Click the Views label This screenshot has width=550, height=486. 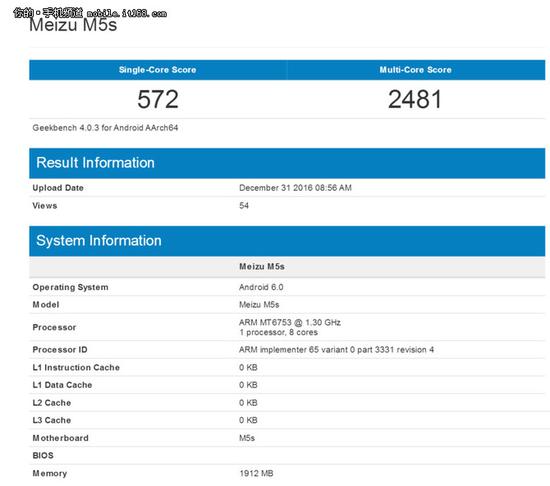[45, 205]
